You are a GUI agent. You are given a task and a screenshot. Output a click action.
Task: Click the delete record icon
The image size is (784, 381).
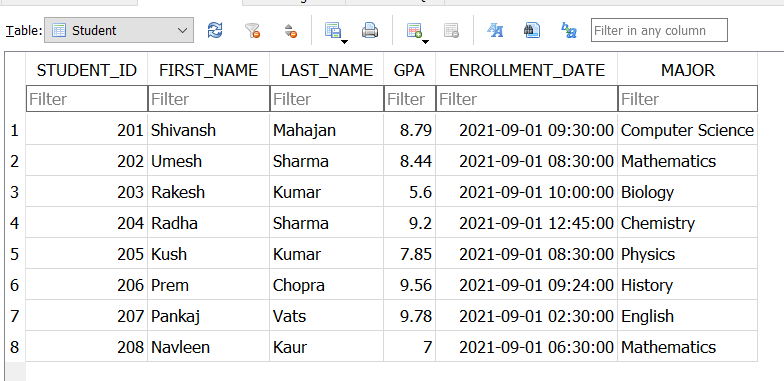click(x=452, y=30)
